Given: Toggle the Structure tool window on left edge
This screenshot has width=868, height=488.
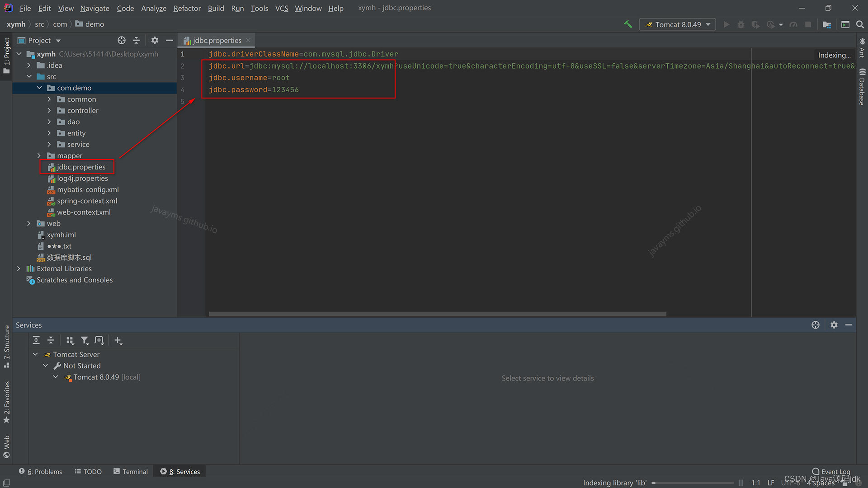Looking at the screenshot, I should click(6, 346).
